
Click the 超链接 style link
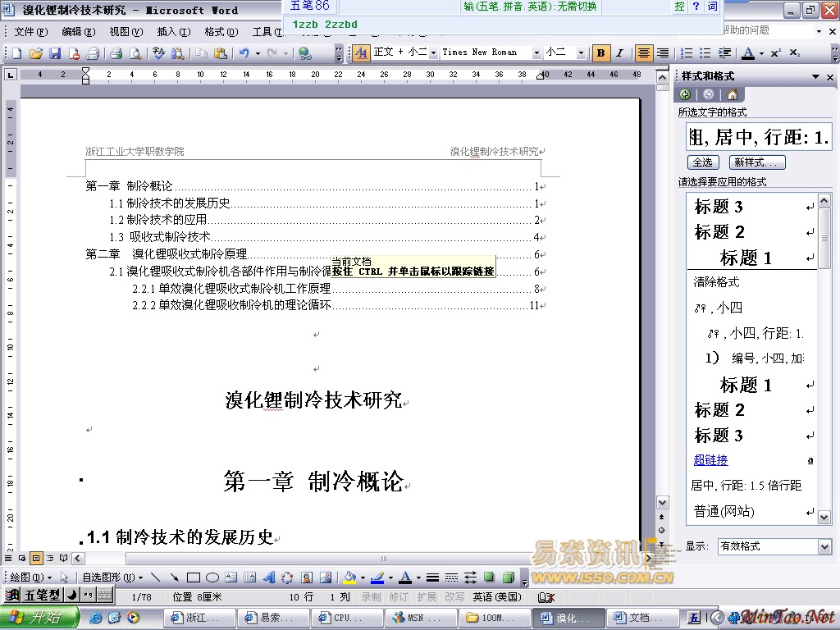coord(710,460)
